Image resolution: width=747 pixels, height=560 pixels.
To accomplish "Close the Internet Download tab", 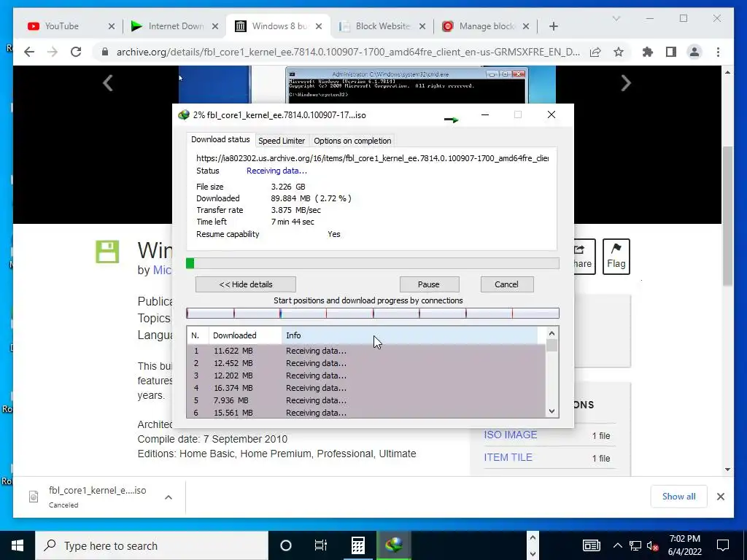I will pos(215,26).
